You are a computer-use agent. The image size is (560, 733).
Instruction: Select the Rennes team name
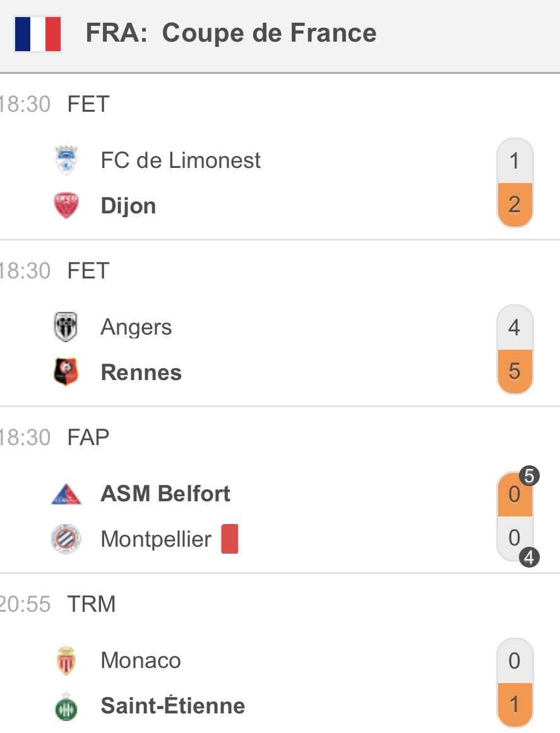(141, 372)
